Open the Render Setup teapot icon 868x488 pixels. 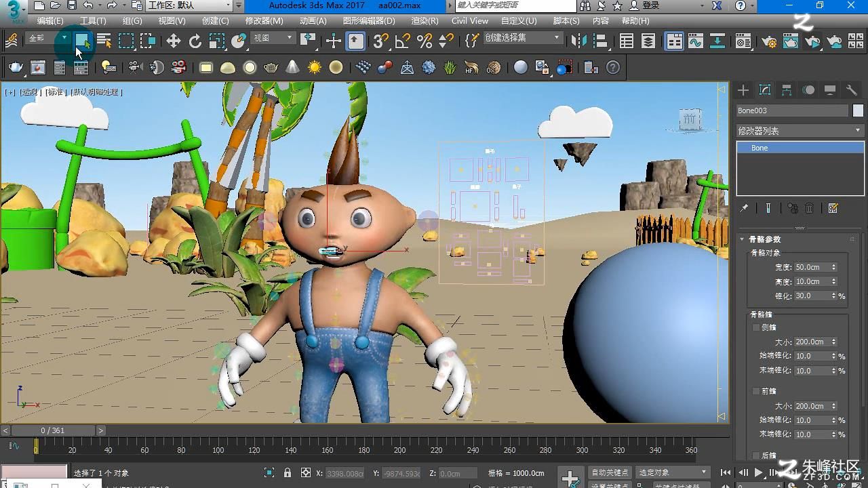click(769, 41)
